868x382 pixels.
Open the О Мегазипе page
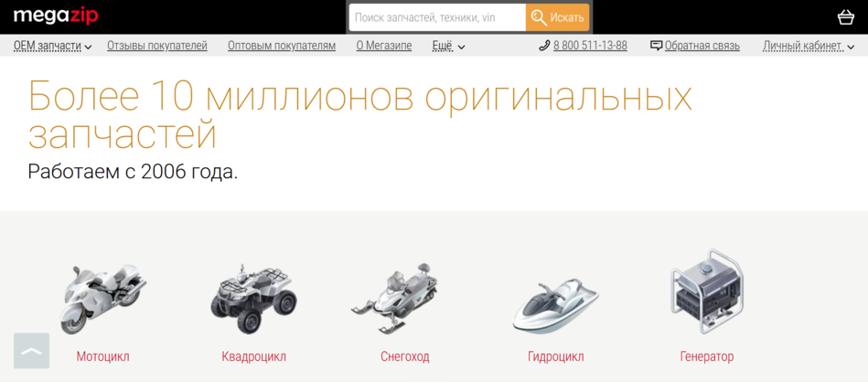click(x=384, y=46)
